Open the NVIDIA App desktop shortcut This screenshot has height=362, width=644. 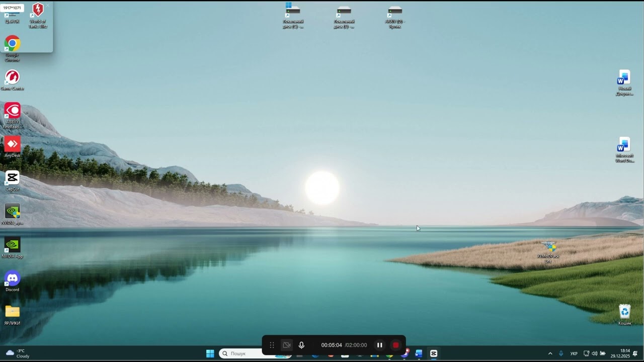tap(12, 248)
